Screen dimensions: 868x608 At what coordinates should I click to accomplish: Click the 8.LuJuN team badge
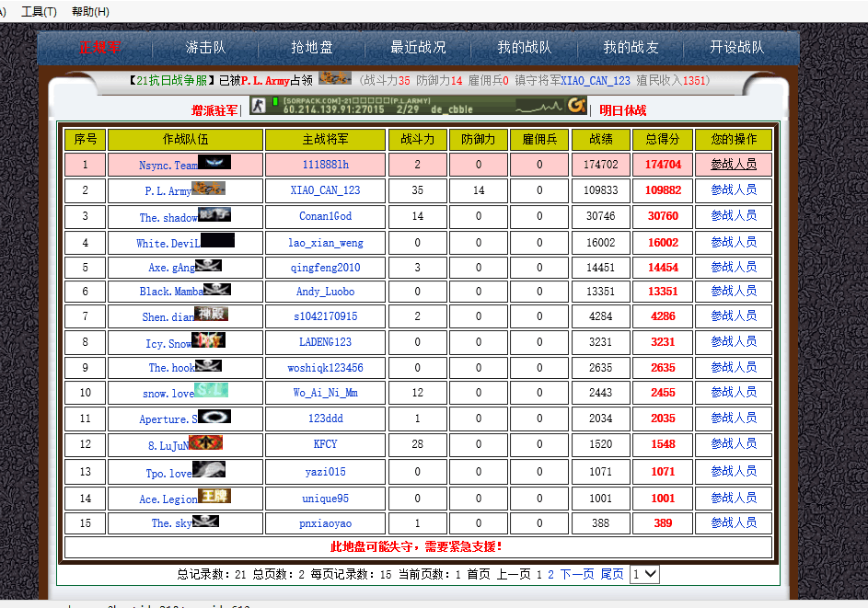coord(206,443)
